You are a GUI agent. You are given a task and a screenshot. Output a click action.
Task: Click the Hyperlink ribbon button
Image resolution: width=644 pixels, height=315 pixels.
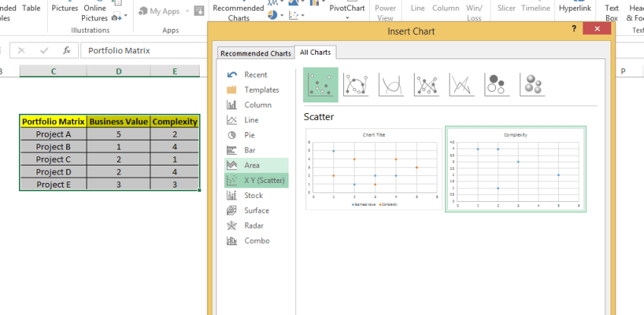coord(576,8)
